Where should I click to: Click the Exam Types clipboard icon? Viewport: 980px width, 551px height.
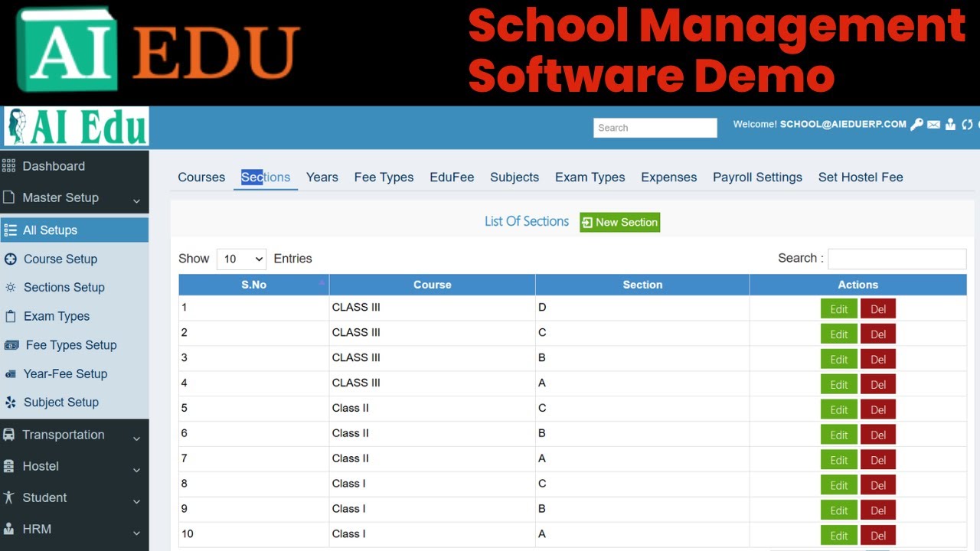click(11, 316)
